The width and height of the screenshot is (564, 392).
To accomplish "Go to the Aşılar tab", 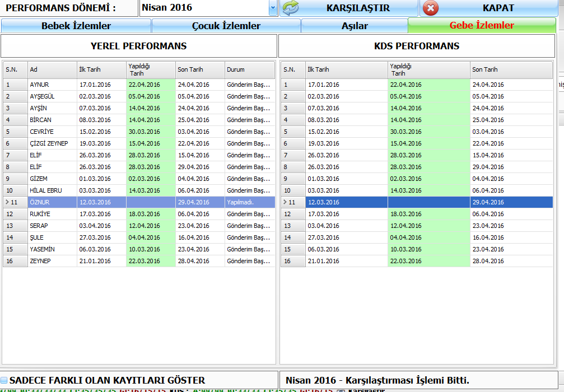I will (354, 26).
